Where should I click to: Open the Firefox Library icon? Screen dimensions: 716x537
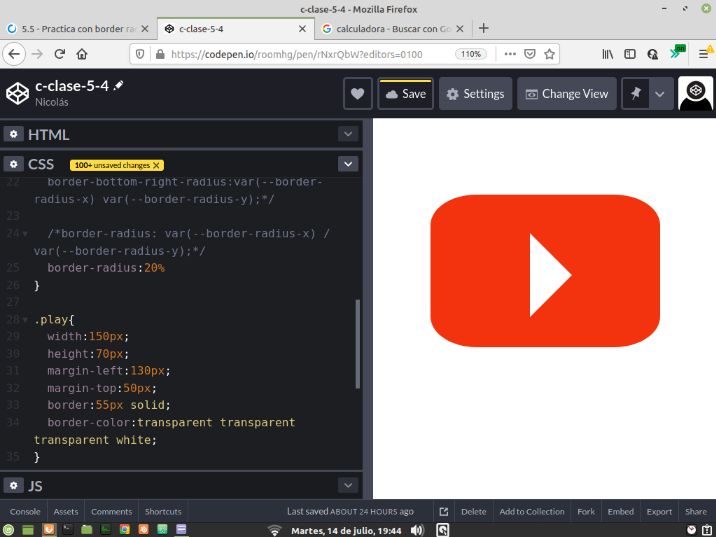coord(607,54)
